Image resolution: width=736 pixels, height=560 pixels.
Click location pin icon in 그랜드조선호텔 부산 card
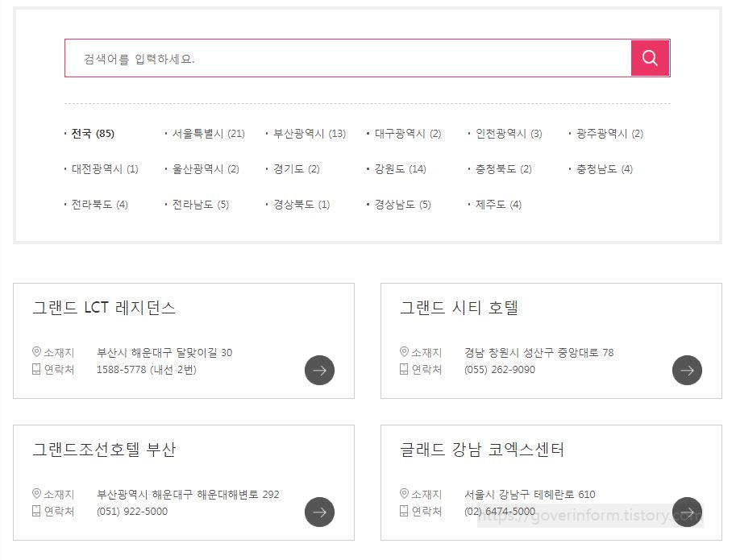(36, 493)
